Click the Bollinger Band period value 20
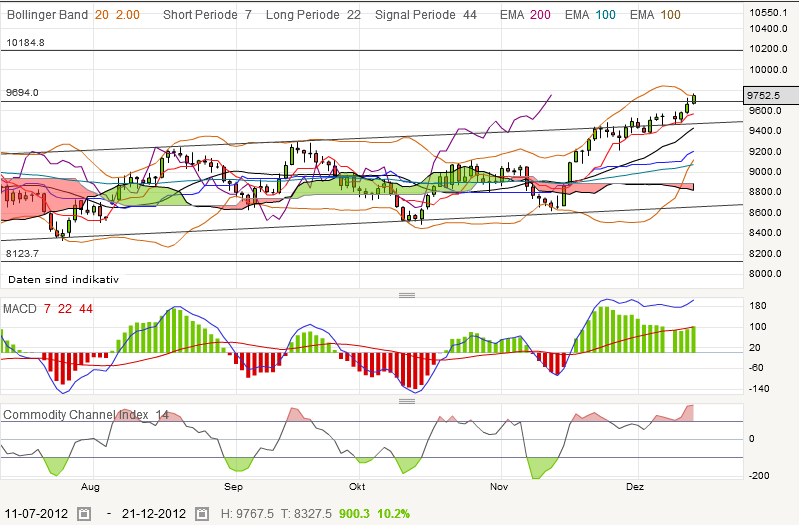799x525 pixels. [x=102, y=15]
